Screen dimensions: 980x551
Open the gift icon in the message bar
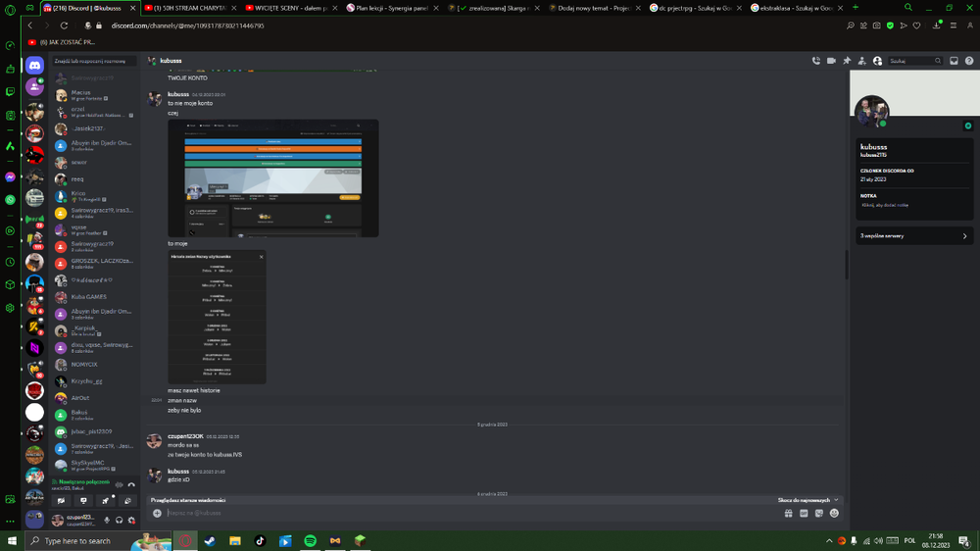(x=789, y=513)
